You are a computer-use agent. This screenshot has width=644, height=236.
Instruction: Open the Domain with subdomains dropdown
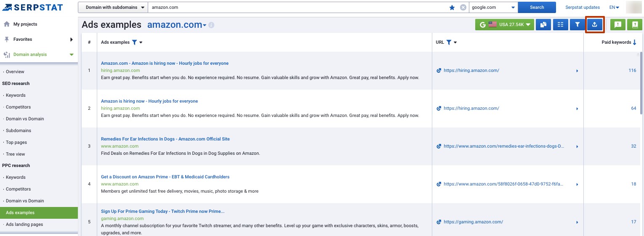click(x=113, y=7)
